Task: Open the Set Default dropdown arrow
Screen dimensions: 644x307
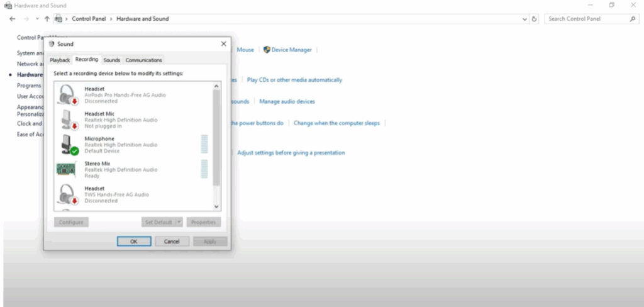Action: click(x=179, y=222)
